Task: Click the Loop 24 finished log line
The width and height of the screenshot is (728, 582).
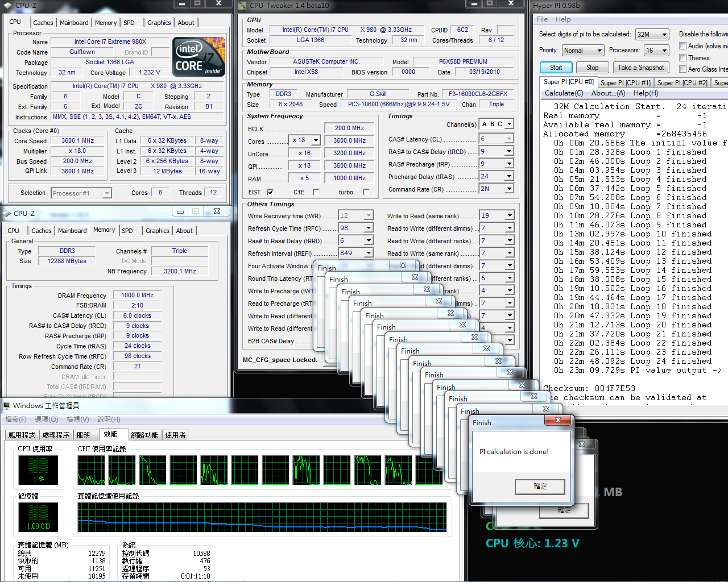Action: coord(633,361)
